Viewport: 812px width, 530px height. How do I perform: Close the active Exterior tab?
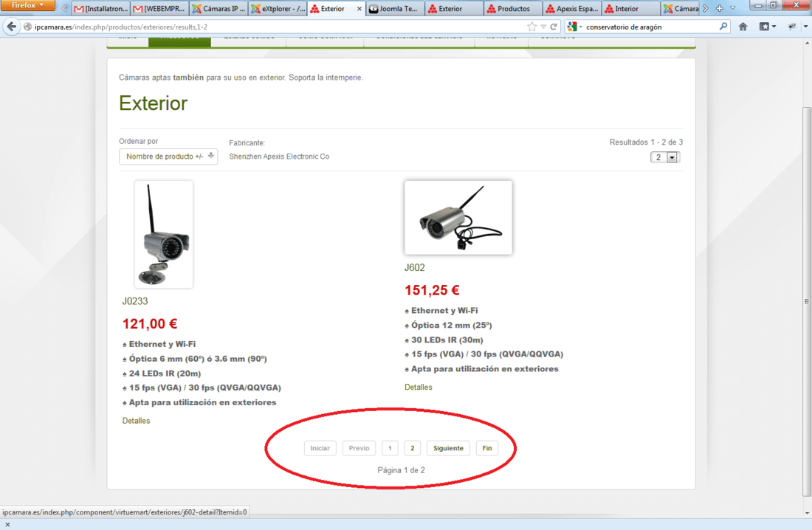tap(359, 9)
